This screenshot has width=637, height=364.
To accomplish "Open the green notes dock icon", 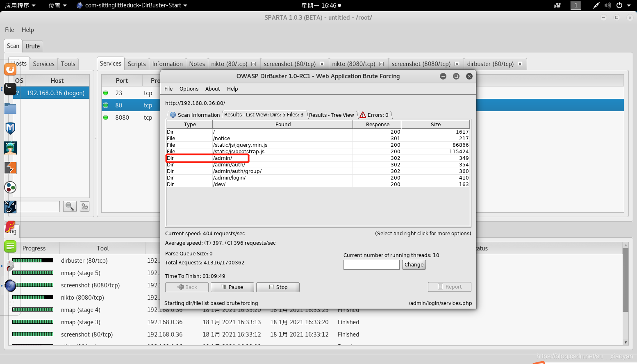I will click(x=10, y=246).
